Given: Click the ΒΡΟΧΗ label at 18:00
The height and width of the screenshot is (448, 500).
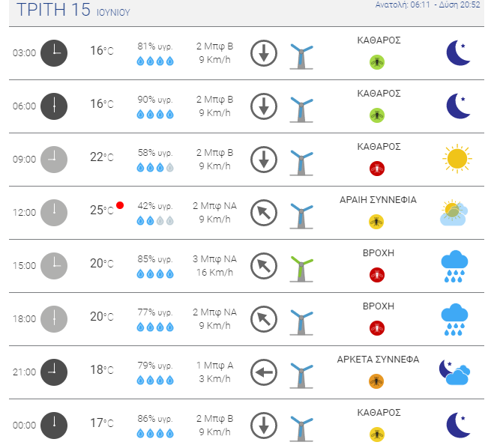Looking at the screenshot, I should [379, 306].
